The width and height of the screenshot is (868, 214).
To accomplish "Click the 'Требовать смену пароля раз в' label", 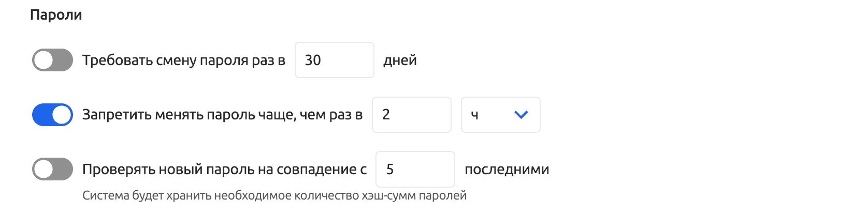I will [184, 60].
